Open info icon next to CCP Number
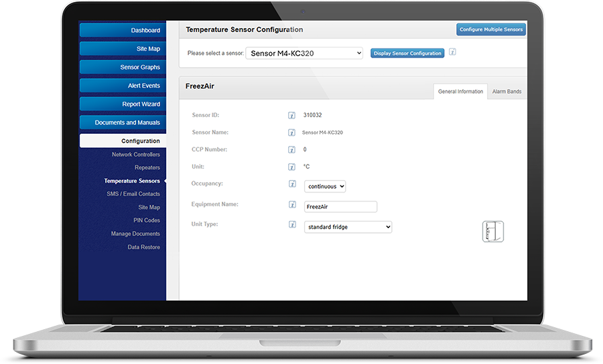Viewport: 603px width, 364px height. click(x=291, y=150)
